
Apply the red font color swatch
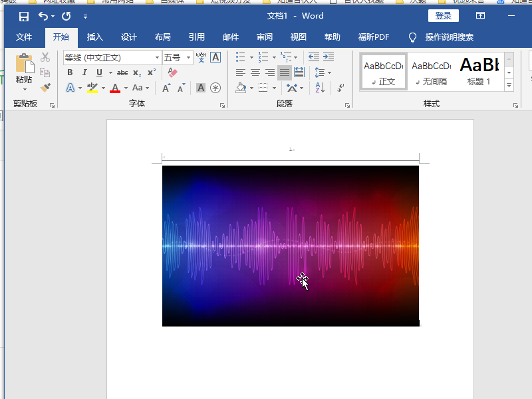click(115, 88)
